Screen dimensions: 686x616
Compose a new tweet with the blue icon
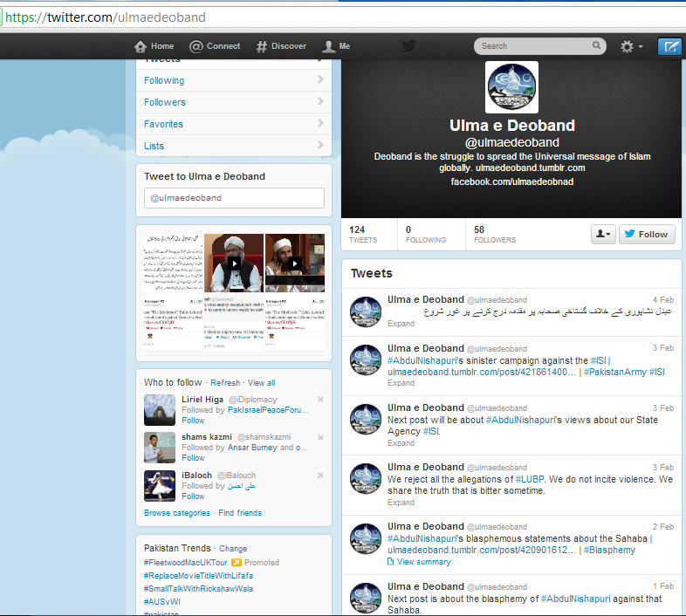pyautogui.click(x=669, y=46)
